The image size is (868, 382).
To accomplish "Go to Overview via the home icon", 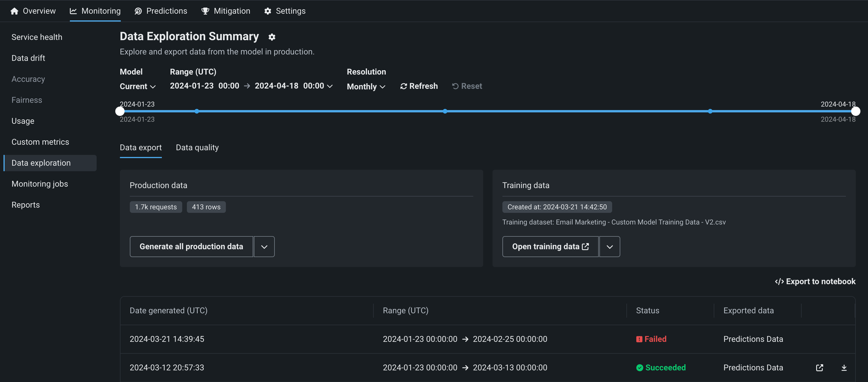I will pos(14,11).
